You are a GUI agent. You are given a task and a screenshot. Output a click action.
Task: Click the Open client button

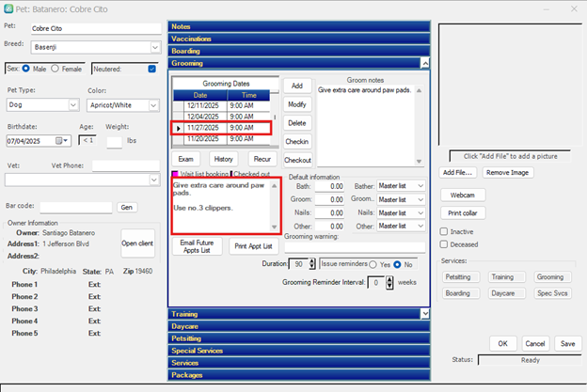click(x=137, y=243)
